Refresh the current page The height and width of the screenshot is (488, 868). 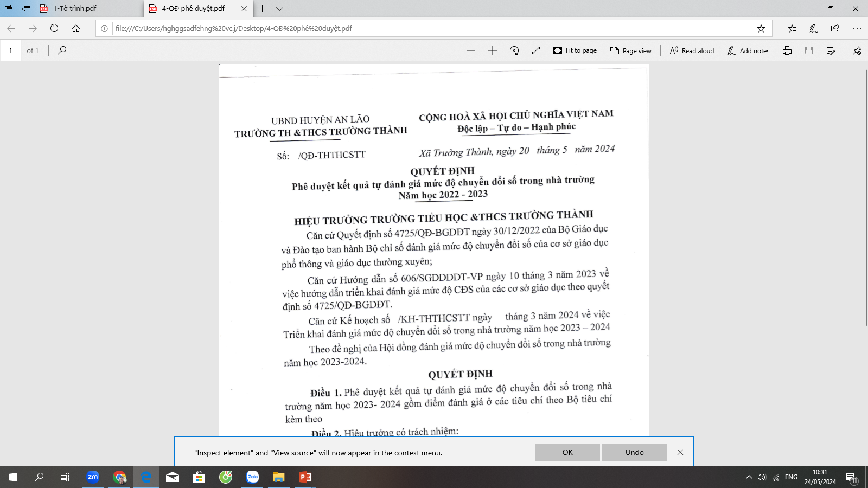coord(54,28)
